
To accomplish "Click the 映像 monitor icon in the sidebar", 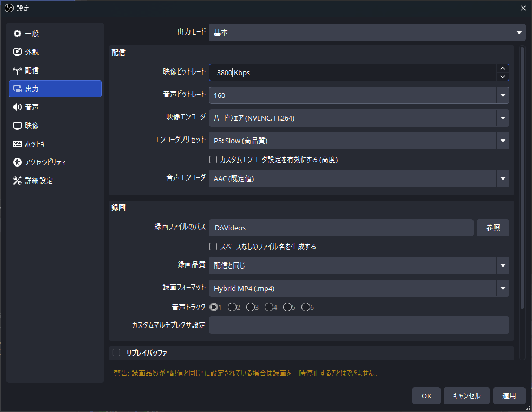I will (x=17, y=126).
